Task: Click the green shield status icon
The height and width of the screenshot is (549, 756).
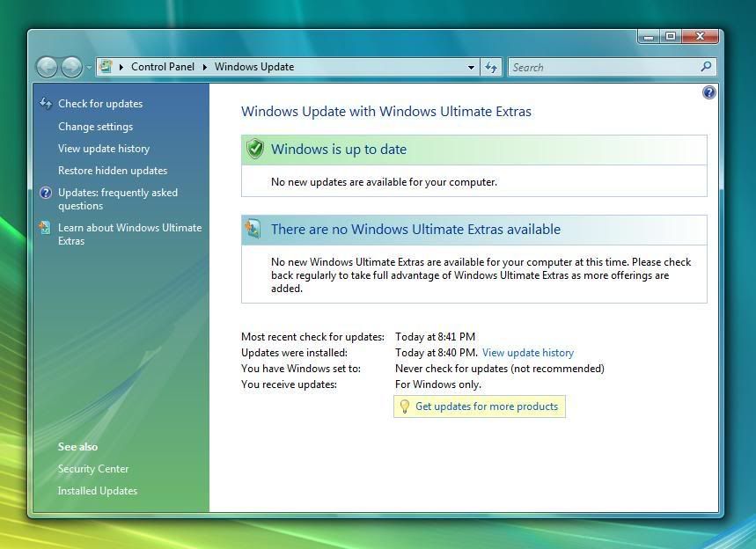Action: [255, 149]
